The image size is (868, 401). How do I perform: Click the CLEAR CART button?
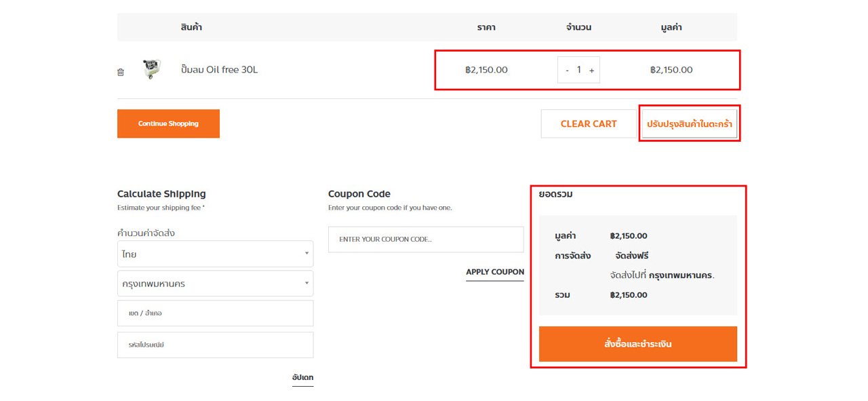[x=589, y=123]
